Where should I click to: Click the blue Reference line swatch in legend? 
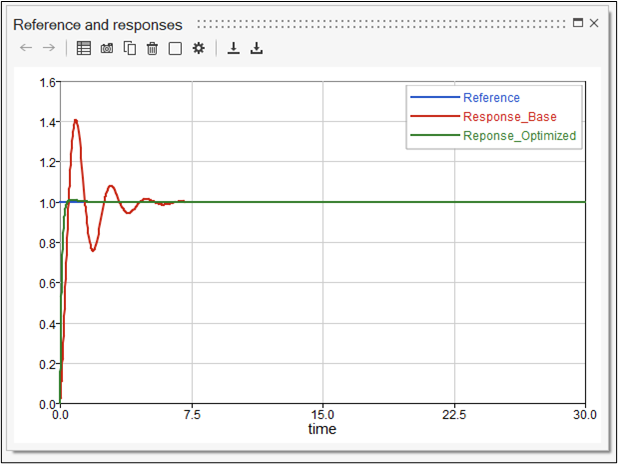tap(434, 98)
